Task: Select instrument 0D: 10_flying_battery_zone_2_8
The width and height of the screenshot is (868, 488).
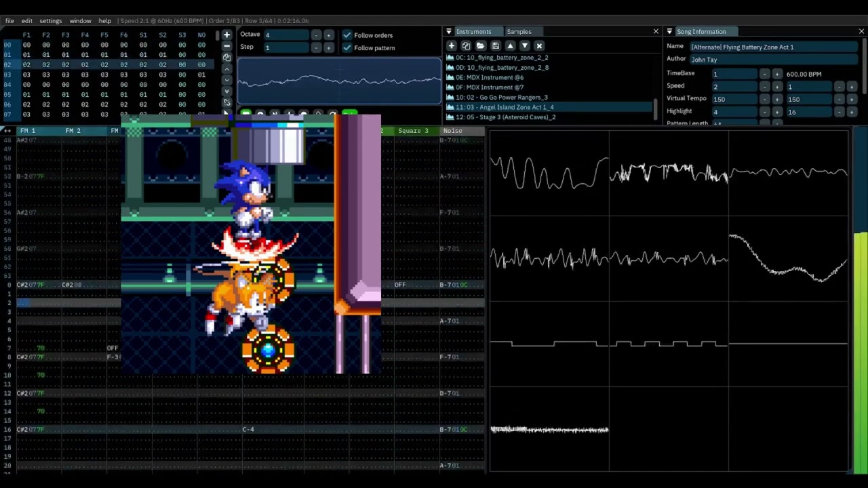Action: click(x=550, y=68)
